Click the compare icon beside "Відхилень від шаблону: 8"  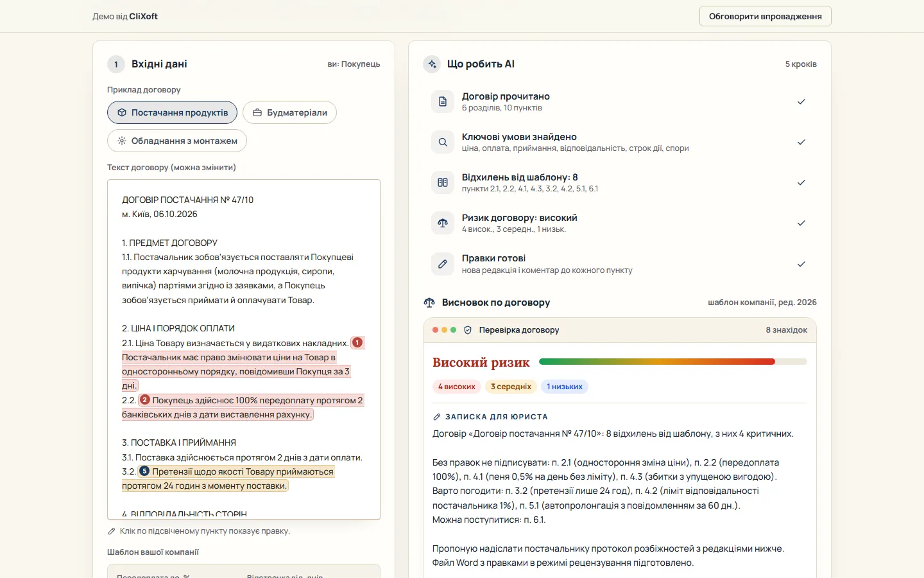click(x=443, y=182)
